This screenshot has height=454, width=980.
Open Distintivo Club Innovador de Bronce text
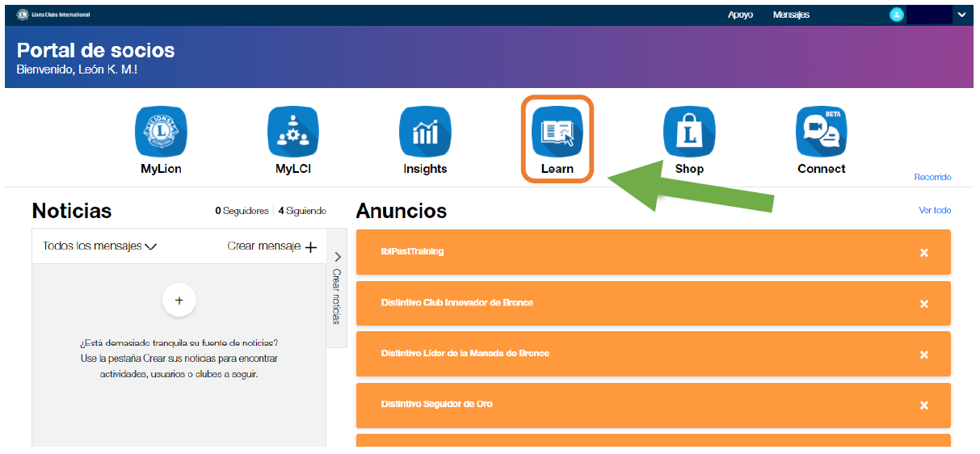click(x=456, y=302)
